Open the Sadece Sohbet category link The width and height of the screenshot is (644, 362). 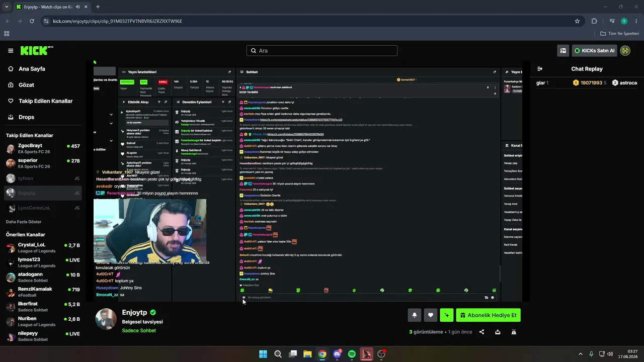[139, 331]
